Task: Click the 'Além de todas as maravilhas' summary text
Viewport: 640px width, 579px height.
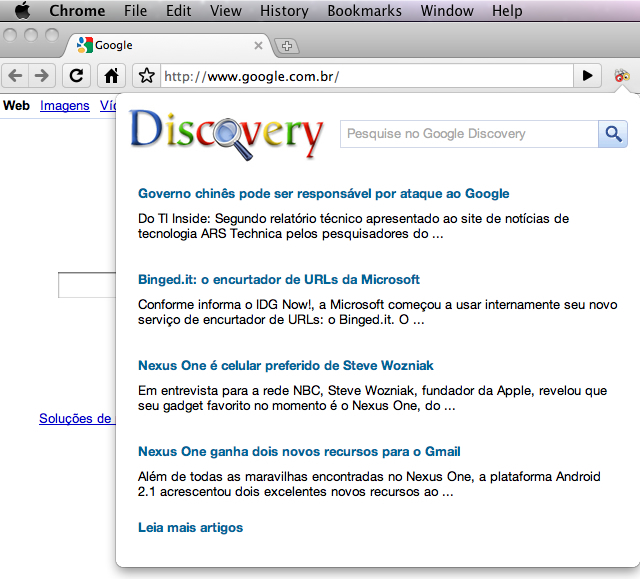Action: pyautogui.click(x=369, y=484)
